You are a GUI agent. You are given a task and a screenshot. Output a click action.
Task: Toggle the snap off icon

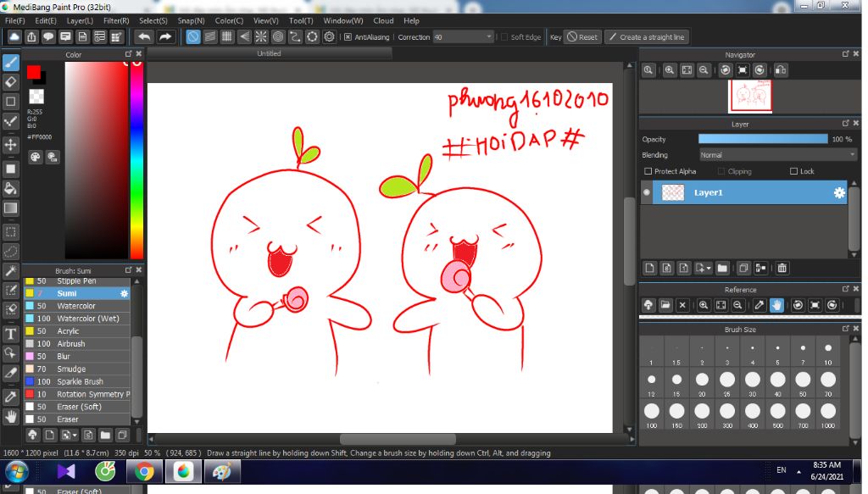(192, 37)
